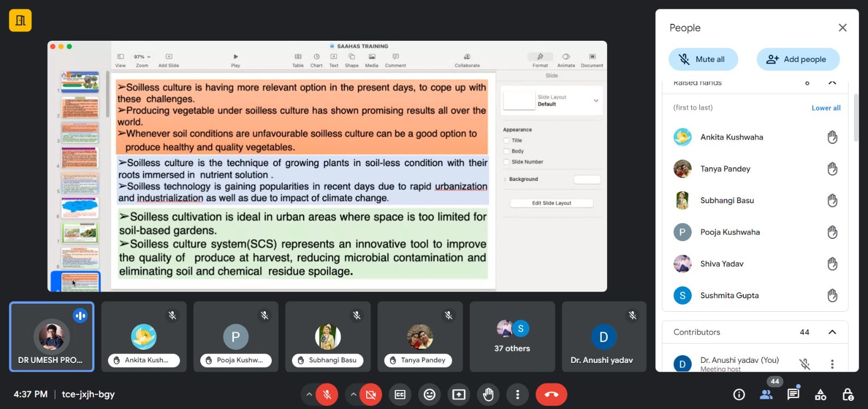868x409 pixels.
Task: Turn on the camera
Action: coord(371,394)
